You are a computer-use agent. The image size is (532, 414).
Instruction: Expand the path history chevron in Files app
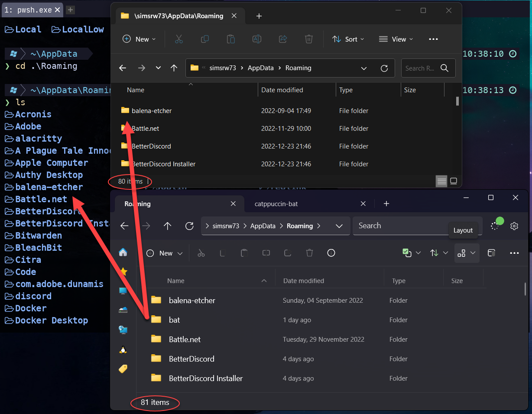point(339,226)
